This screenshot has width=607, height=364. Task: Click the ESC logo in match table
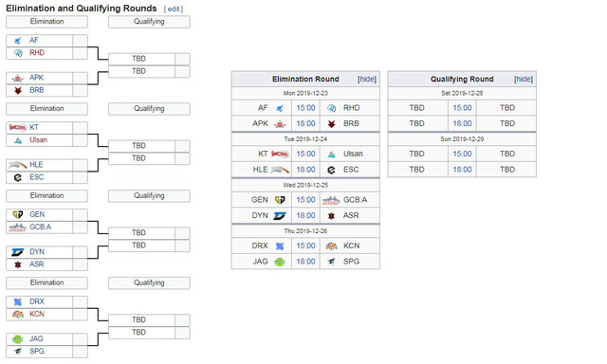[x=331, y=170]
